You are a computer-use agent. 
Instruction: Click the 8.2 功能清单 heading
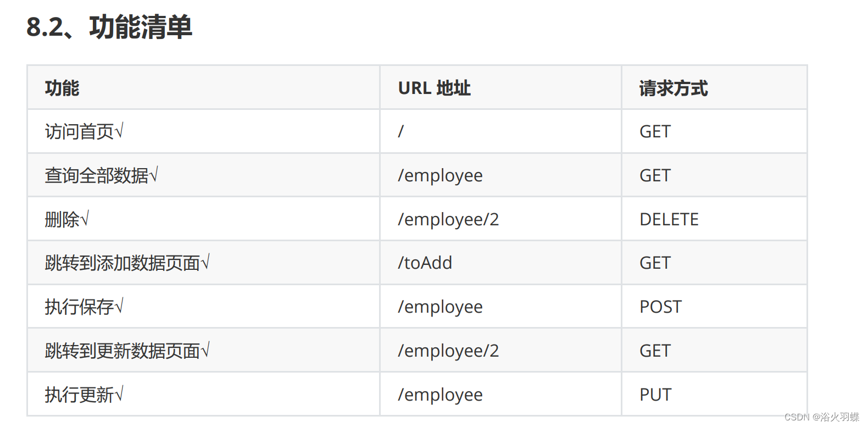[x=109, y=27]
